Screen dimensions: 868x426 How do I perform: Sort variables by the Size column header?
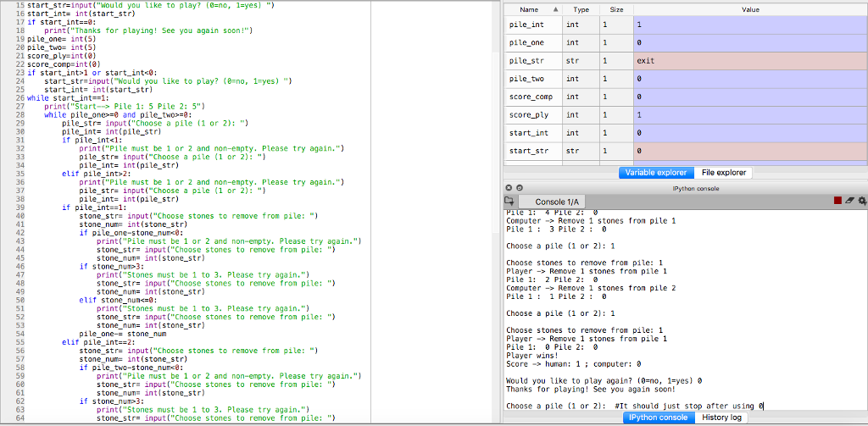[x=616, y=10]
